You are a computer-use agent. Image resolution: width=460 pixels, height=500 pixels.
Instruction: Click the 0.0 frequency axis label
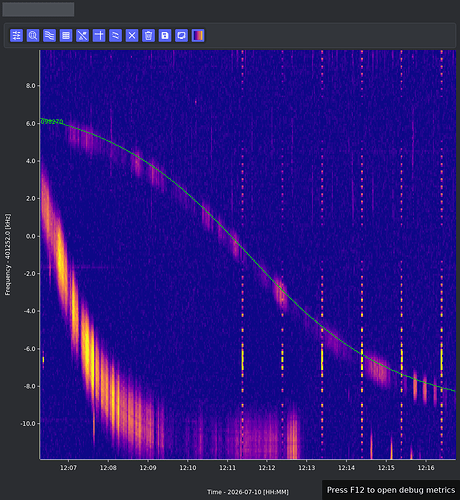point(30,236)
